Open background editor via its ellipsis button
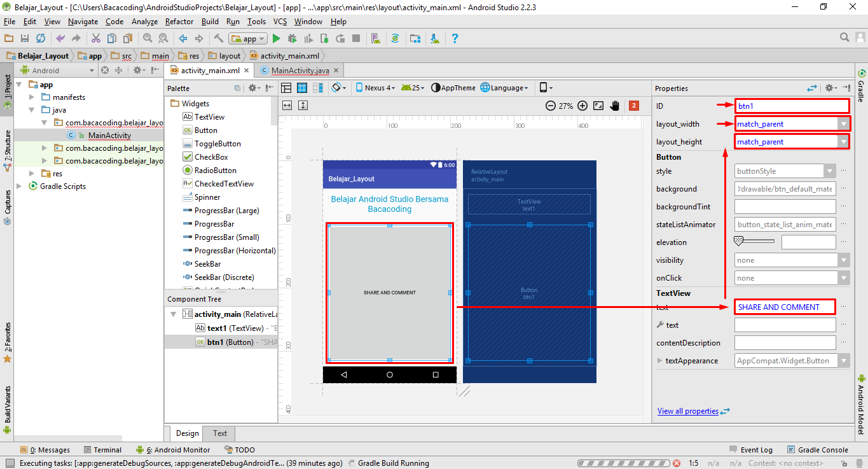 pos(844,188)
